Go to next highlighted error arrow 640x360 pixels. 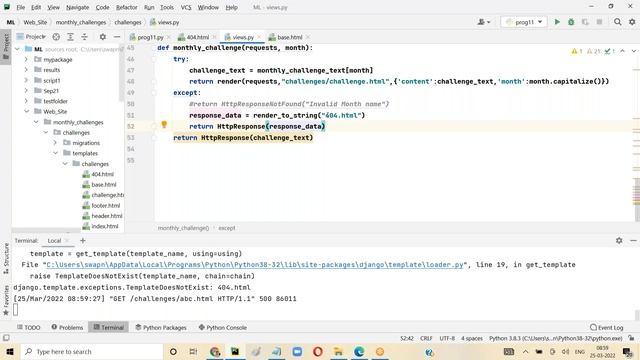coord(633,51)
